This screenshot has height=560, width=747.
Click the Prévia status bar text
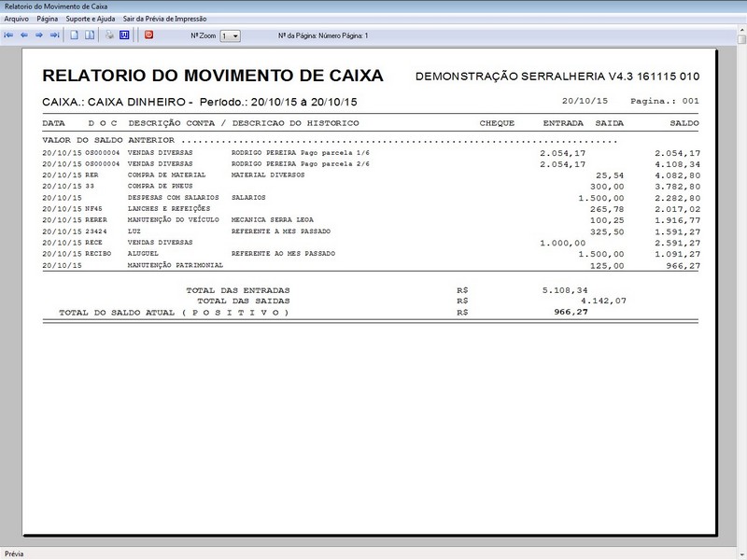click(14, 552)
